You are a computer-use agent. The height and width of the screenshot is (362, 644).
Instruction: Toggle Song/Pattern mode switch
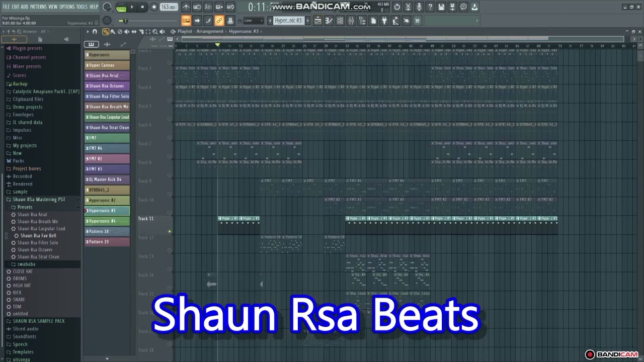(121, 7)
